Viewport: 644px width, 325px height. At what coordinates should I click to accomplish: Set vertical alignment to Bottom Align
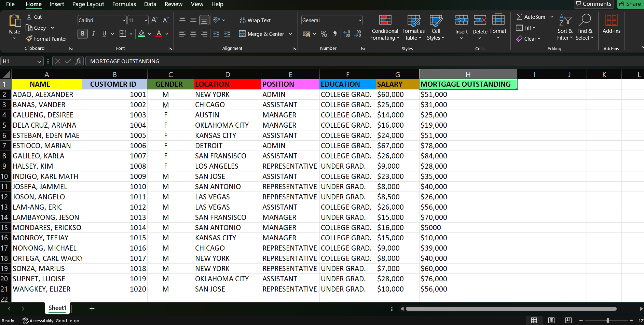coord(204,20)
